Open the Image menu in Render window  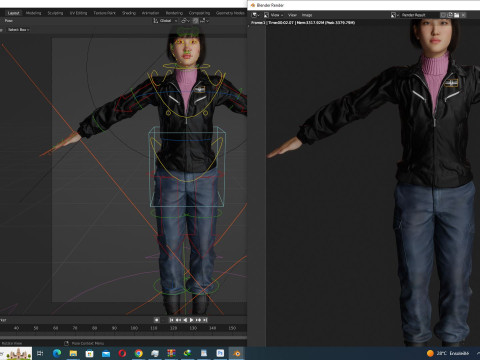click(x=307, y=15)
